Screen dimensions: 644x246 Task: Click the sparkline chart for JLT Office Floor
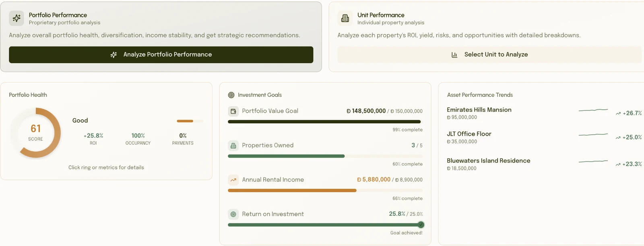click(x=593, y=134)
